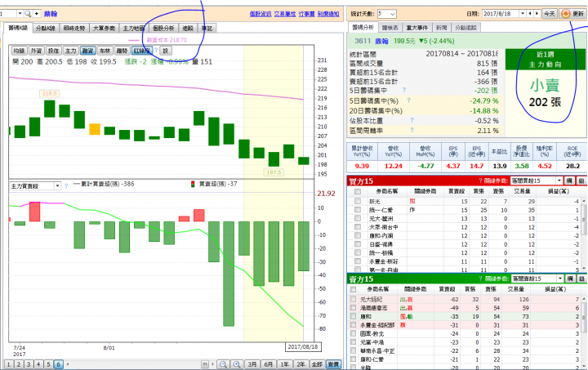Go to previous date arrow
This screenshot has height=370, width=588.
[x=530, y=14]
